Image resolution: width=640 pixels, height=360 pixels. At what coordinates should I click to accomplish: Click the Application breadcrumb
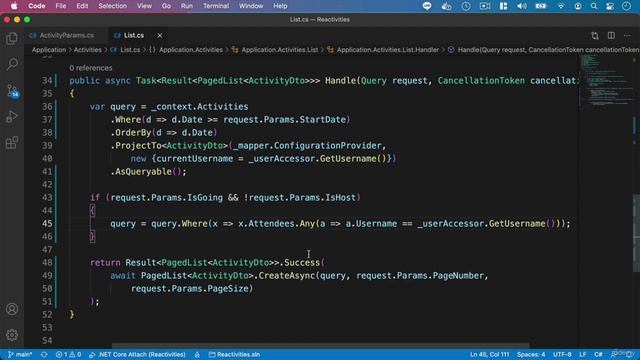tap(49, 50)
